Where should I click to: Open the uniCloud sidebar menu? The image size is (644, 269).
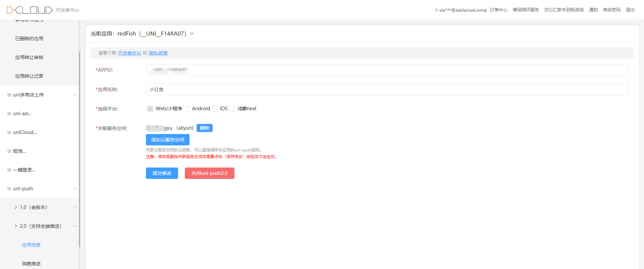click(25, 132)
